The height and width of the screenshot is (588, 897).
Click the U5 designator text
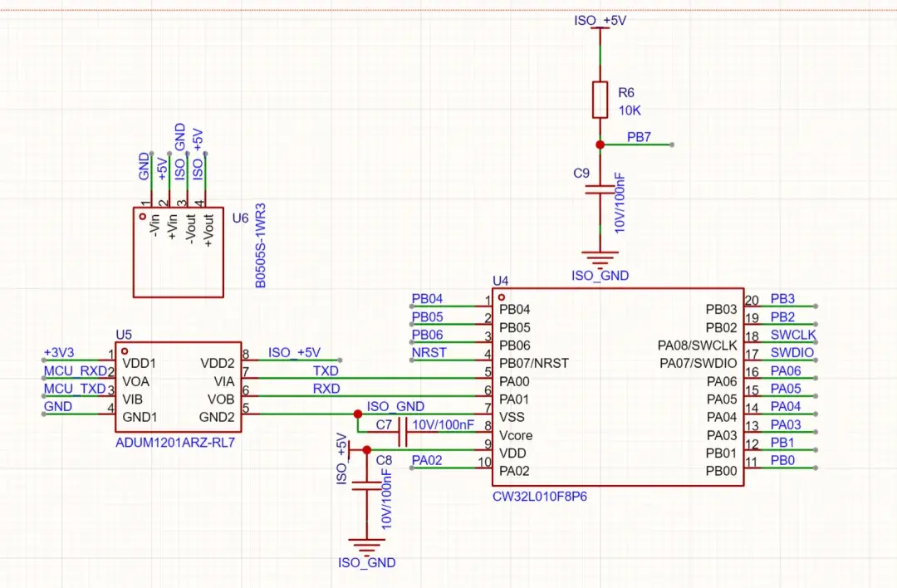[124, 335]
